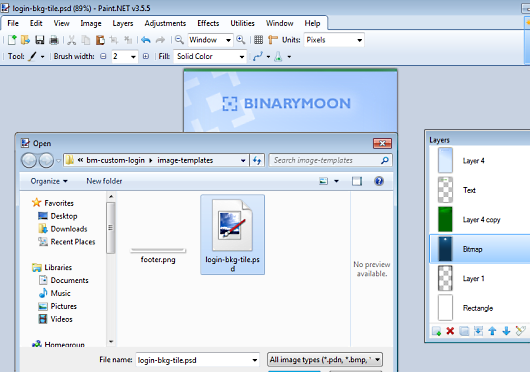Open the Image menu

(x=91, y=23)
